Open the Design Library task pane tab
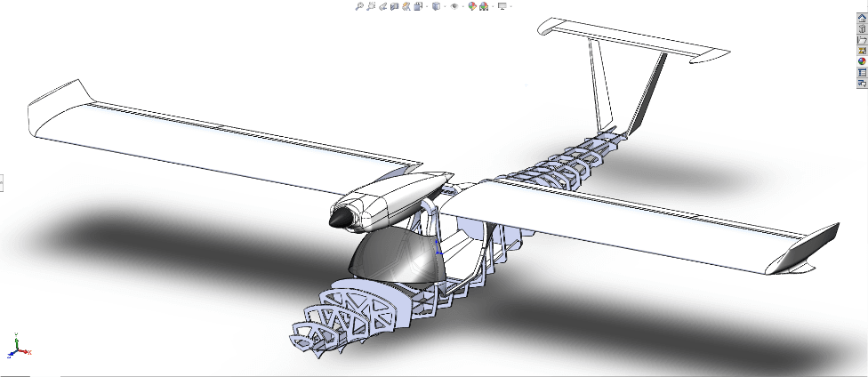The width and height of the screenshot is (868, 377). click(x=862, y=29)
